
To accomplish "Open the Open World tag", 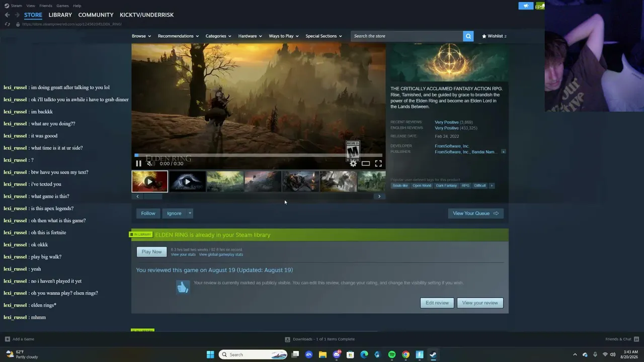I will pyautogui.click(x=422, y=186).
